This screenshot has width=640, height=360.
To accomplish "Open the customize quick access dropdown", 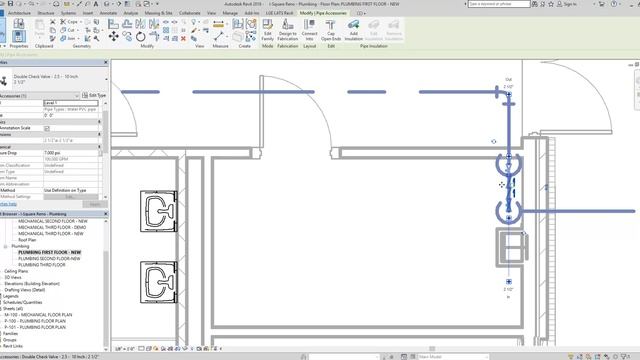I will pos(157,4).
